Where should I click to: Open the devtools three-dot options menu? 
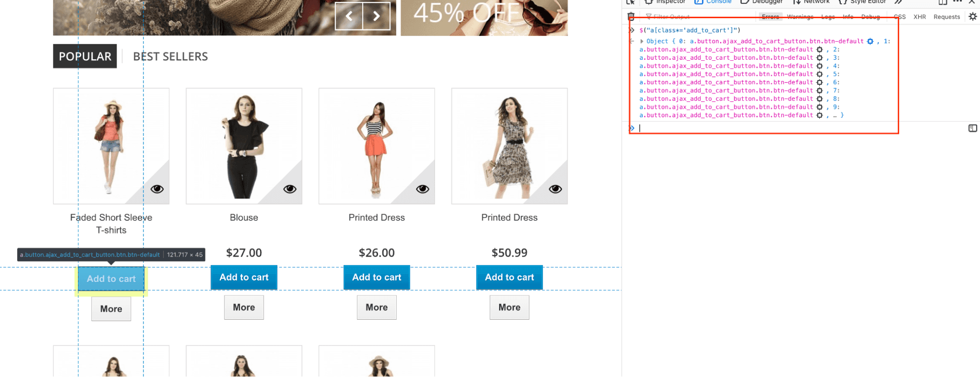pyautogui.click(x=957, y=2)
